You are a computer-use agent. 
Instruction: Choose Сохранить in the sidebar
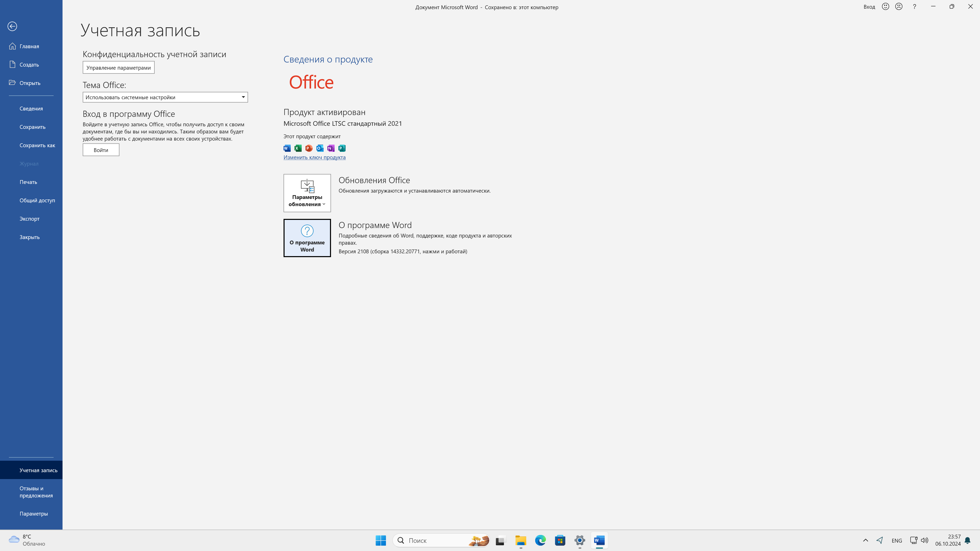tap(31, 127)
